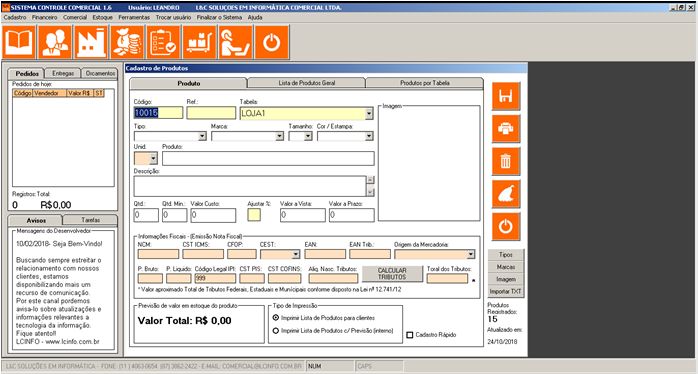
Task: Switch to the Entregas tab
Action: pos(63,73)
